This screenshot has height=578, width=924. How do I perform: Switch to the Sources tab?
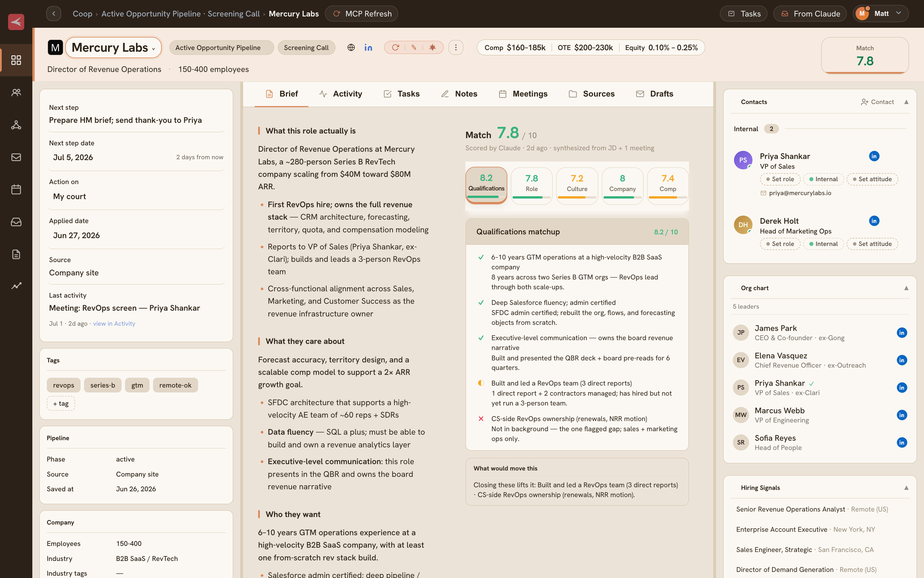click(x=591, y=94)
